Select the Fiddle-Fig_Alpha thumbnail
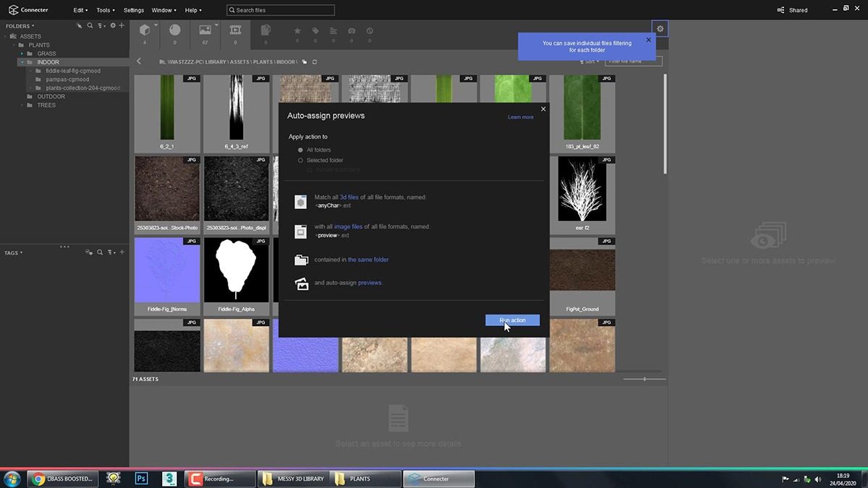 (236, 275)
